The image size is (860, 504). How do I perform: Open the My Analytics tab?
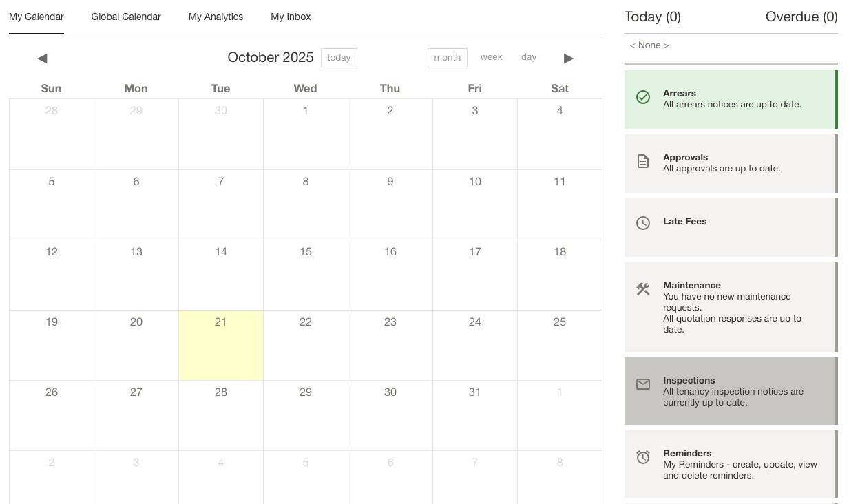(x=216, y=17)
